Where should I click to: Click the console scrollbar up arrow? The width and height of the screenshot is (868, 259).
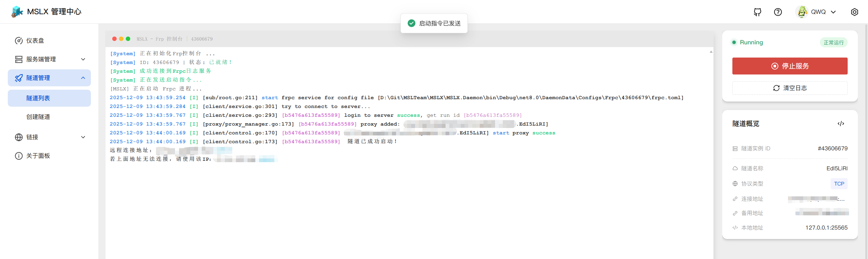(711, 52)
